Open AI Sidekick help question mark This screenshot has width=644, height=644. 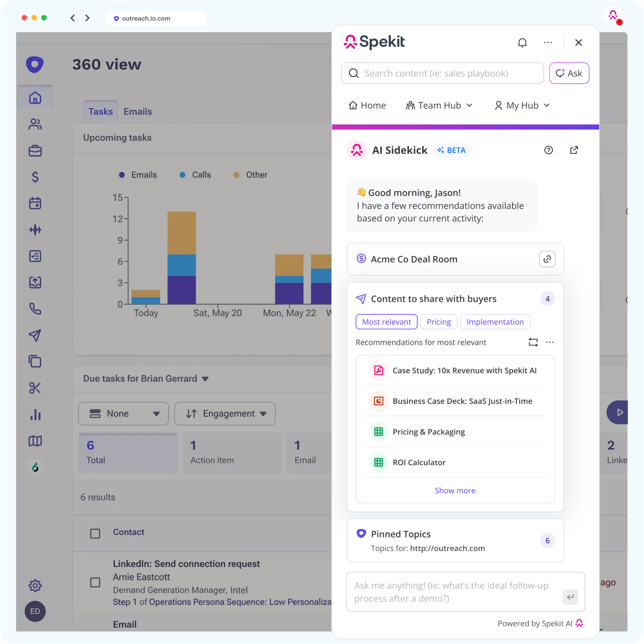click(x=548, y=150)
